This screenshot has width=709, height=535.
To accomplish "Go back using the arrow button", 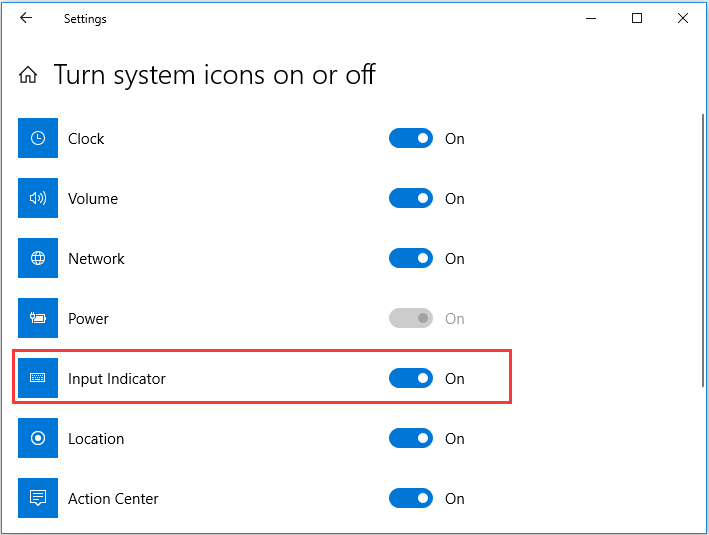I will (26, 18).
